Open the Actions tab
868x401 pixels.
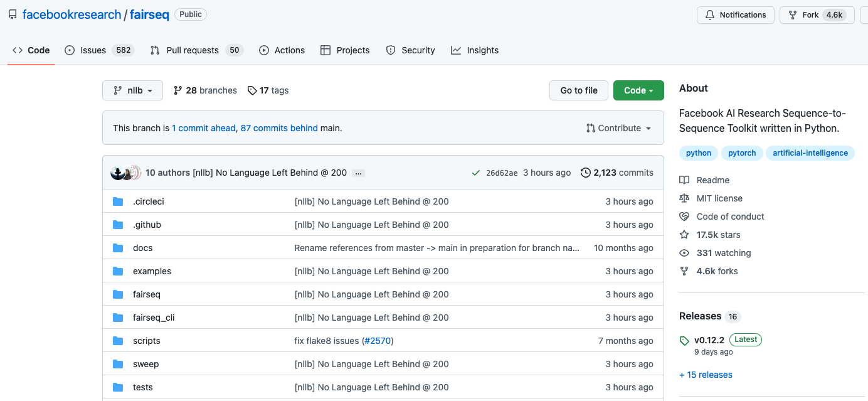(x=282, y=50)
